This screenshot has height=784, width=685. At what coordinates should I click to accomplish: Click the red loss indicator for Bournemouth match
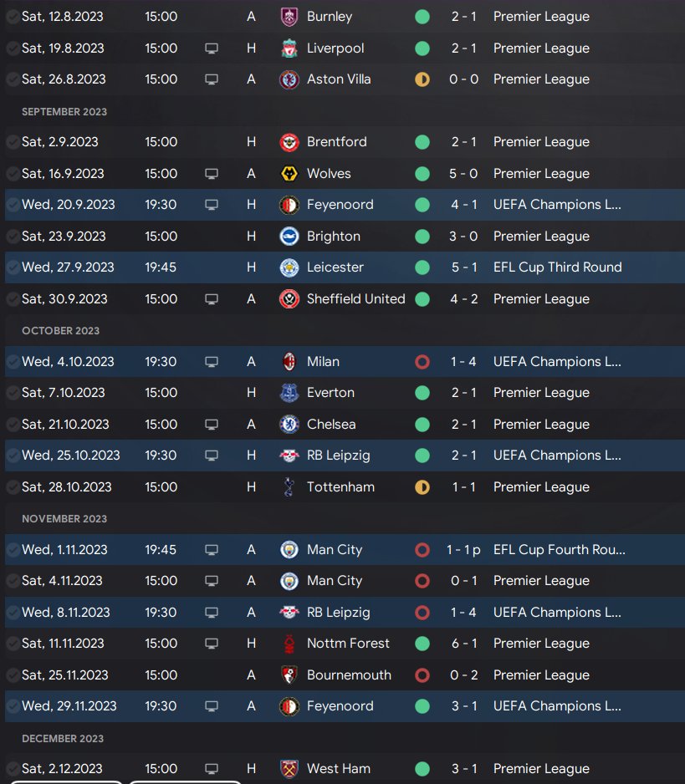[422, 675]
